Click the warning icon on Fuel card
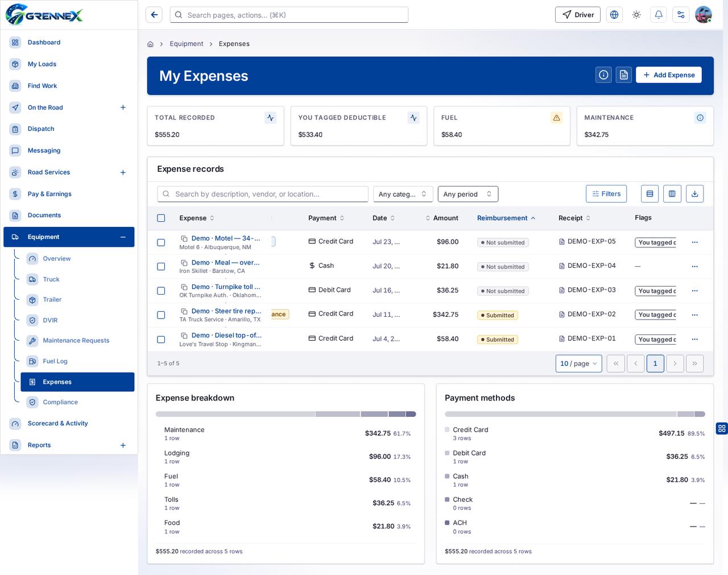Image resolution: width=728 pixels, height=575 pixels. (x=556, y=118)
